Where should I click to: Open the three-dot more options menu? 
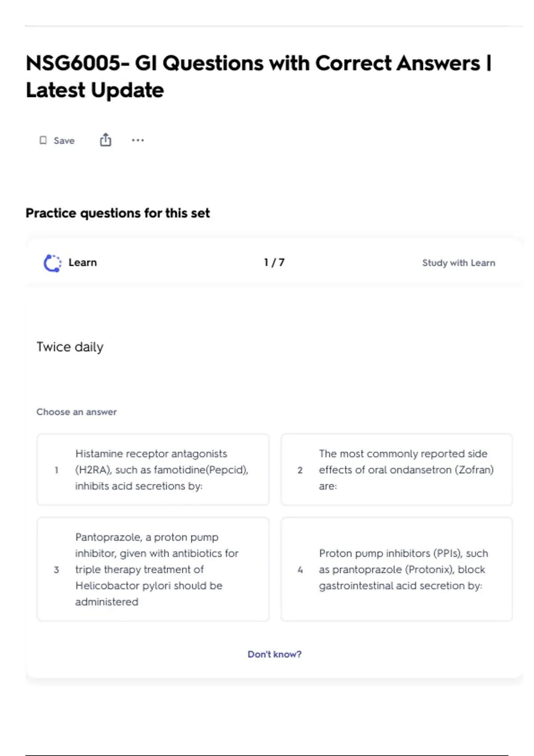(138, 141)
